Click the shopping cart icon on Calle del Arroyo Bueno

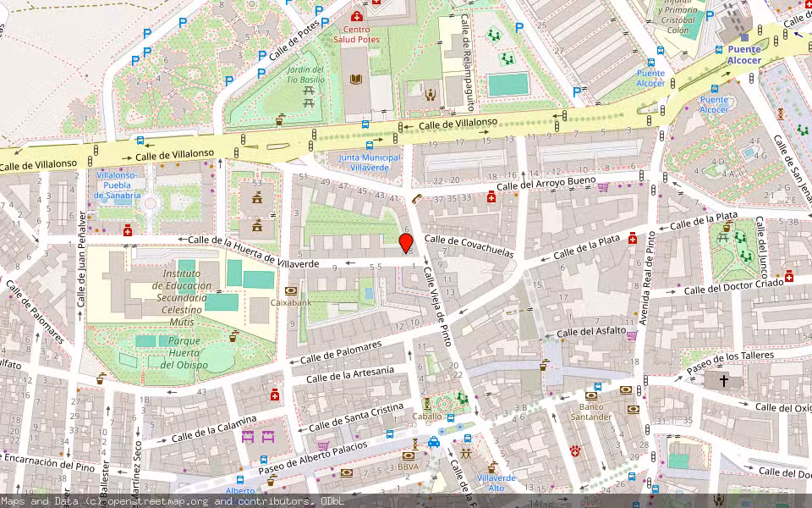[603, 186]
